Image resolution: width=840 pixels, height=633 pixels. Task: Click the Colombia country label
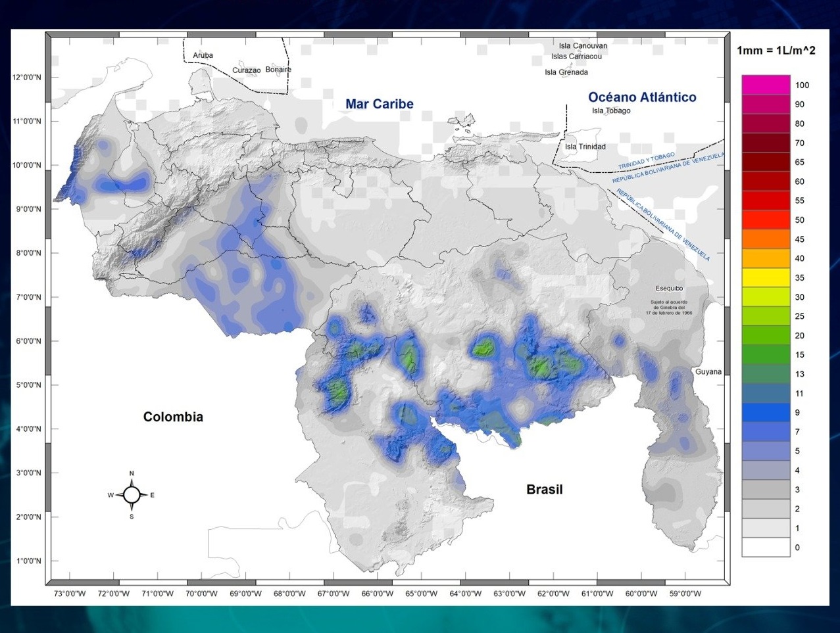(173, 417)
